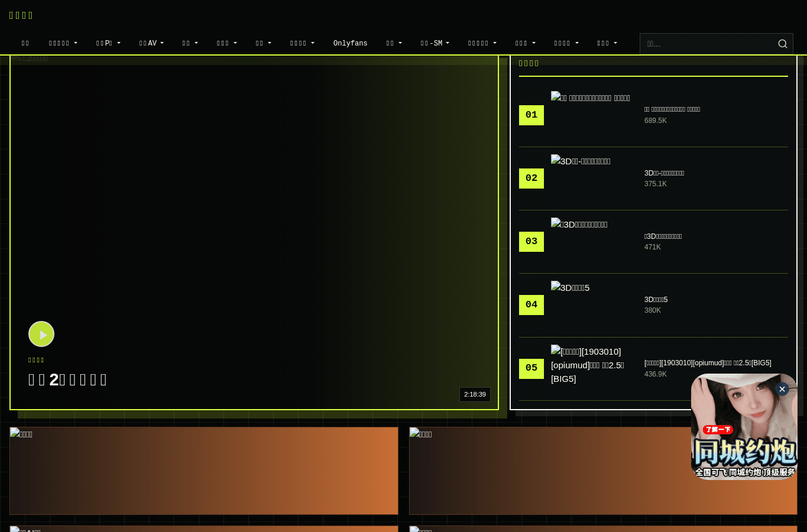Select the rank badge "04"
807x532 pixels.
(x=531, y=305)
